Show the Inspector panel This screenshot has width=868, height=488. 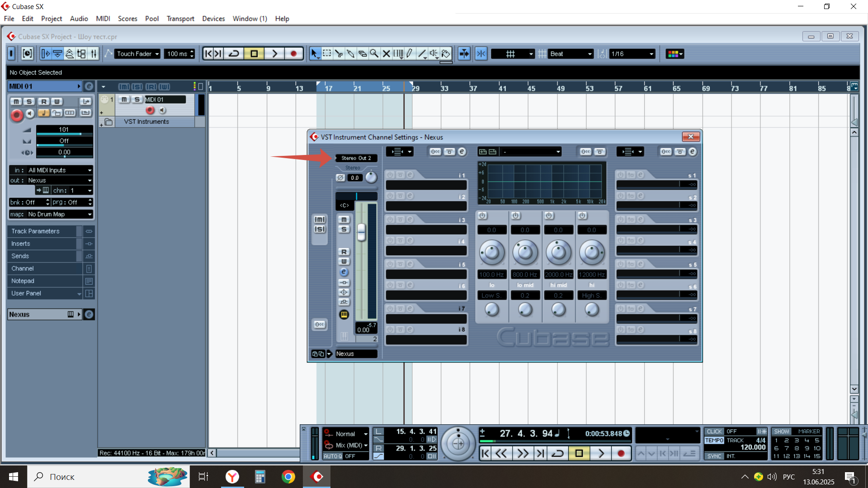pyautogui.click(x=46, y=54)
